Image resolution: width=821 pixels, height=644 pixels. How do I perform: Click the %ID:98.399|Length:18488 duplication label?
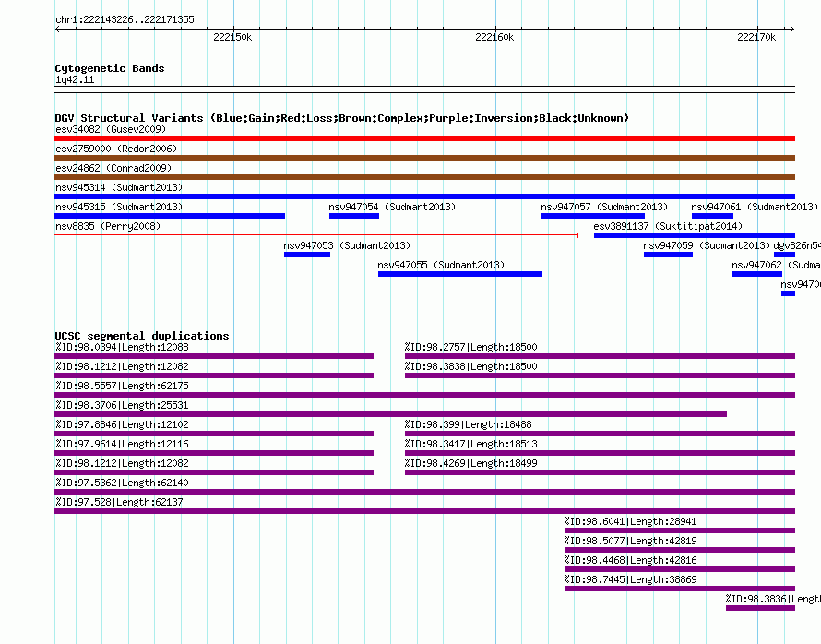pos(468,424)
